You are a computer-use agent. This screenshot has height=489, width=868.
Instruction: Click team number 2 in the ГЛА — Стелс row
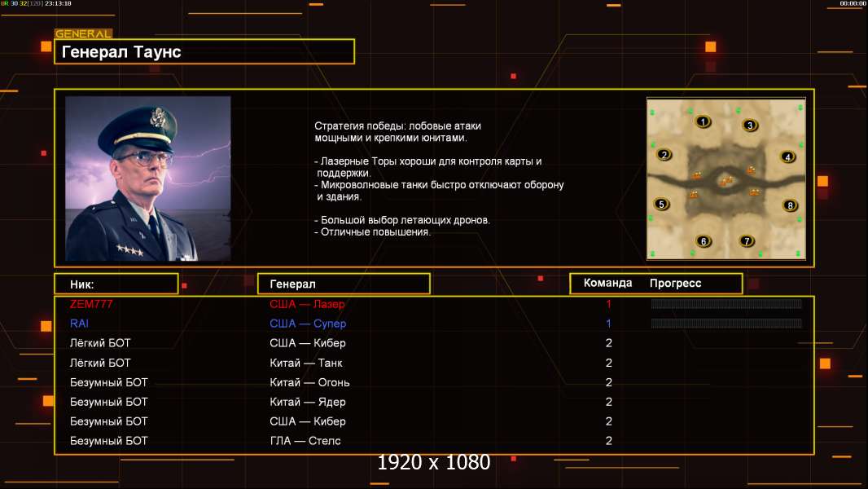pyautogui.click(x=608, y=441)
